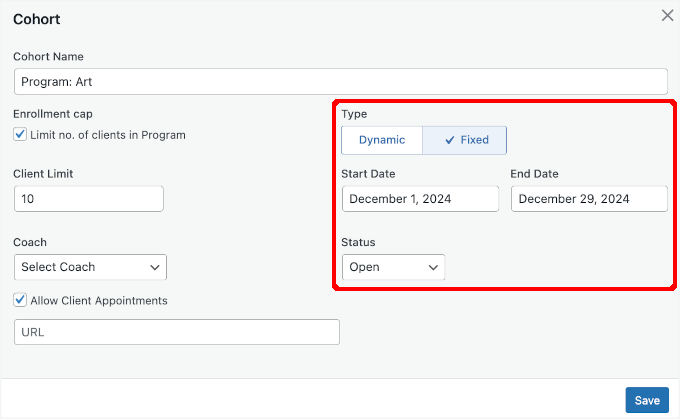Screen dimensions: 680x419
Task: Click the "Enrollment cap" label
Action: pyautogui.click(x=52, y=114)
